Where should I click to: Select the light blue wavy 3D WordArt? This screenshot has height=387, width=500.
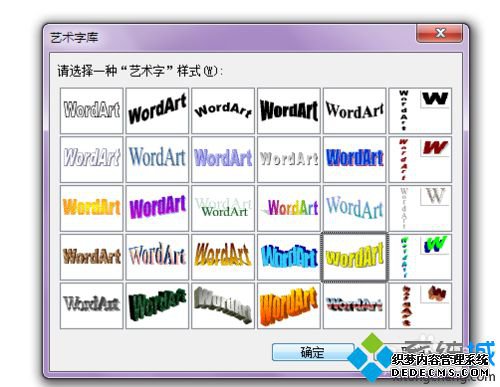pos(289,257)
